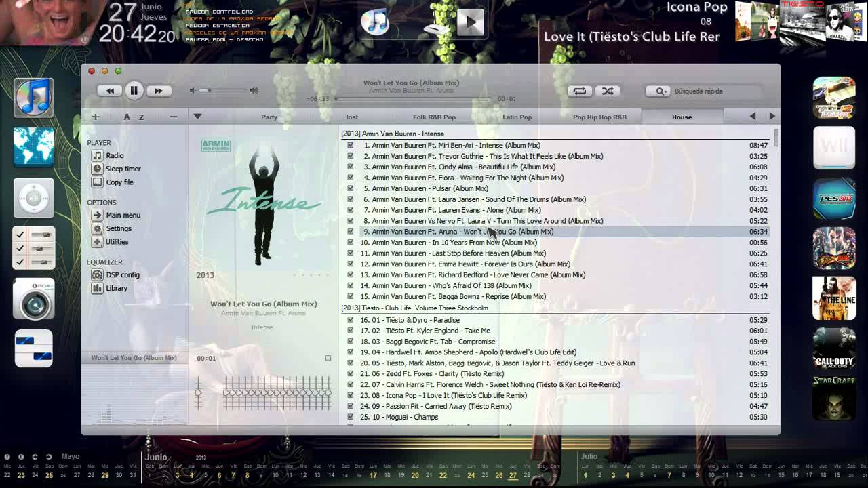The image size is (868, 488).
Task: Open Utilities in Options
Action: pos(111,241)
